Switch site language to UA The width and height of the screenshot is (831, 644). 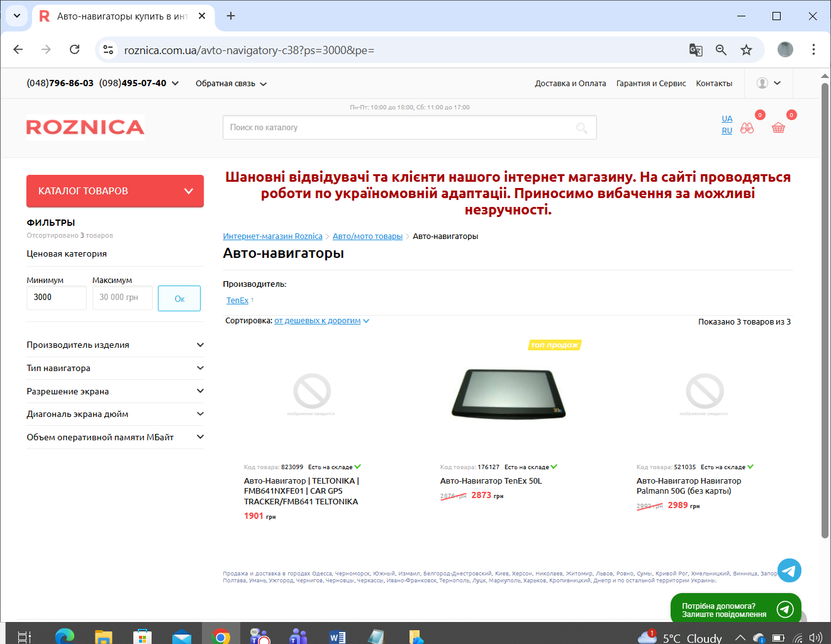tap(727, 119)
